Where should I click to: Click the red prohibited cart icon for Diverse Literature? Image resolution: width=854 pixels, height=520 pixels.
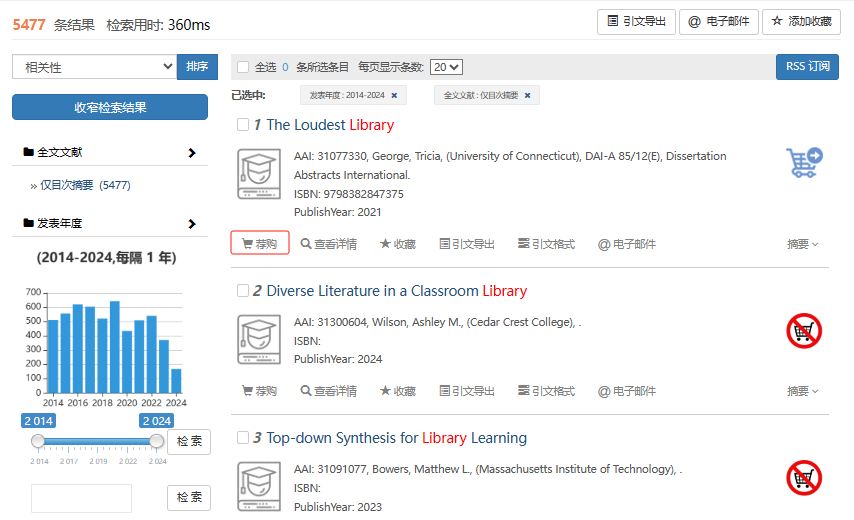tap(804, 331)
